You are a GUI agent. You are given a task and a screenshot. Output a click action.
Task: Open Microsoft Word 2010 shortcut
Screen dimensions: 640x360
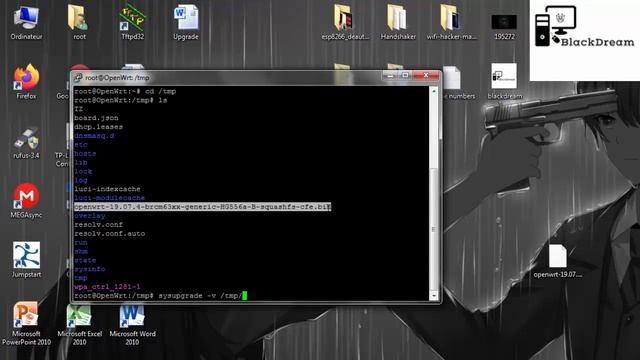coord(132,323)
